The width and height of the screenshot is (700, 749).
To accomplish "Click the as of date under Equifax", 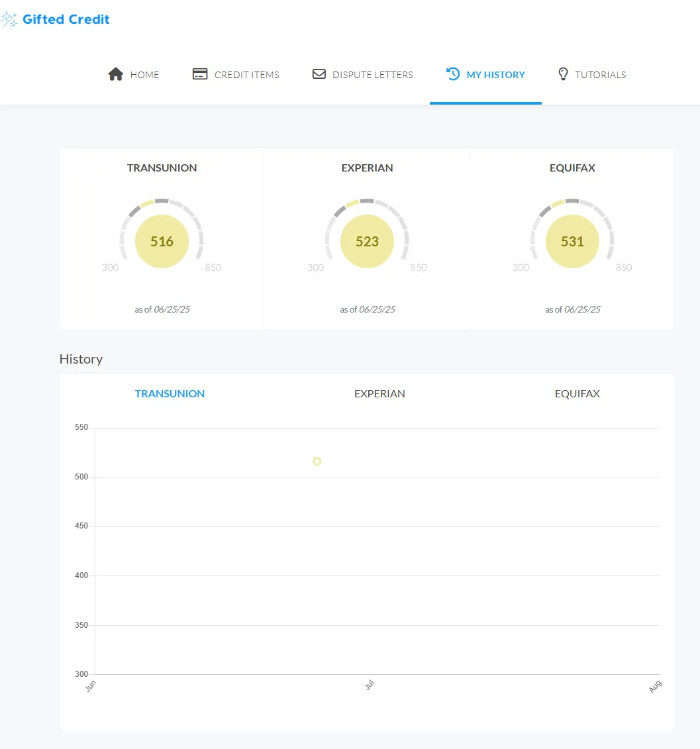I will point(572,309).
